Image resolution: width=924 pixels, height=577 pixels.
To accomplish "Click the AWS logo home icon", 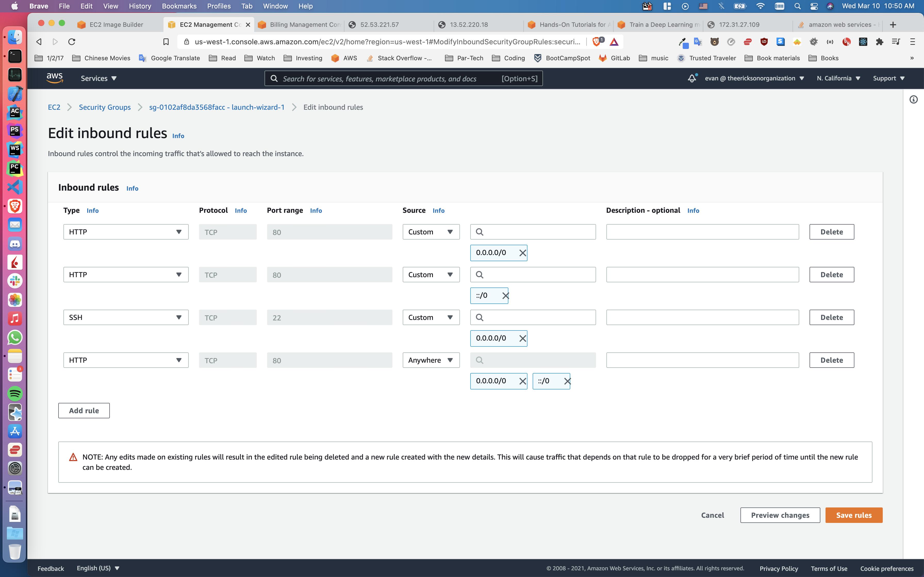I will coord(54,78).
